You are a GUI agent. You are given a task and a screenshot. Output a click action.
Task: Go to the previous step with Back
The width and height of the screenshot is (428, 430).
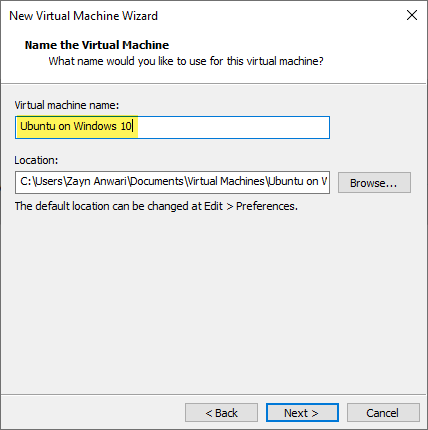(x=221, y=413)
